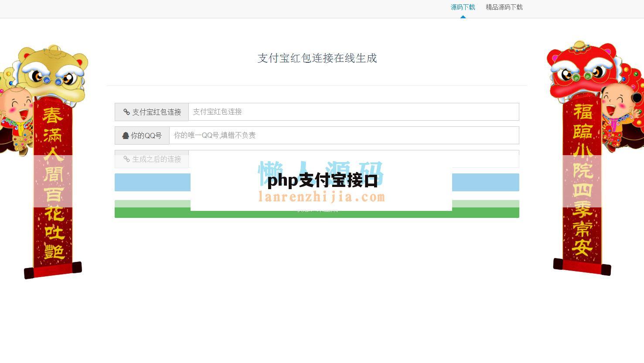Click the QQ penguin icon
Image resolution: width=644 pixels, height=363 pixels.
point(126,136)
